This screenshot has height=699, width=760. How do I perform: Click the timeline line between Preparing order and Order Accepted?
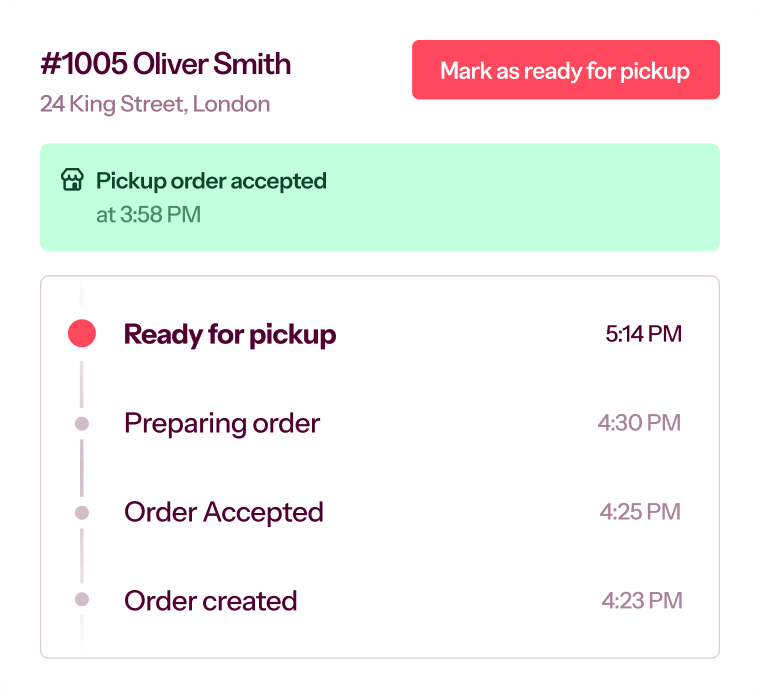pyautogui.click(x=82, y=467)
